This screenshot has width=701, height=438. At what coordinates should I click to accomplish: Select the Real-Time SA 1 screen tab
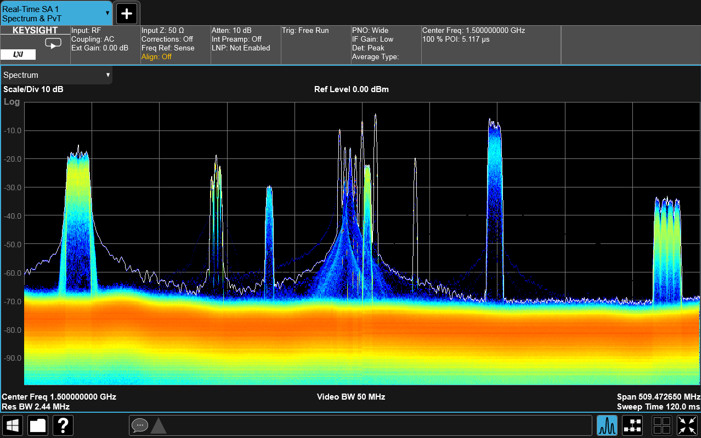[x=56, y=13]
